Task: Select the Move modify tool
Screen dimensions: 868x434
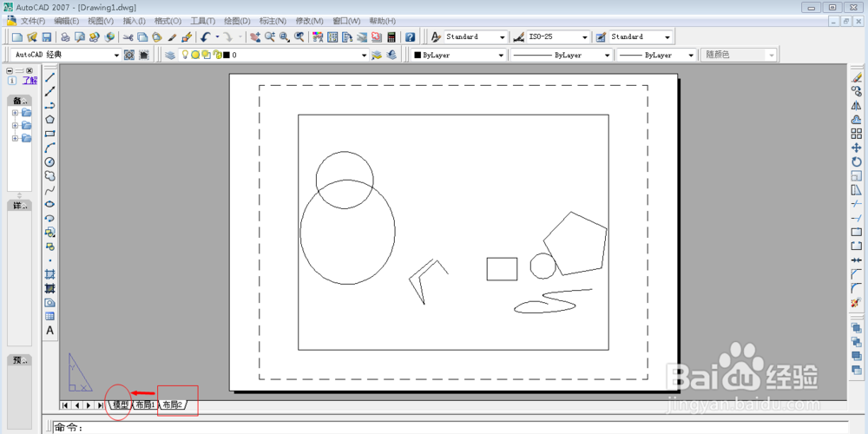Action: point(857,148)
